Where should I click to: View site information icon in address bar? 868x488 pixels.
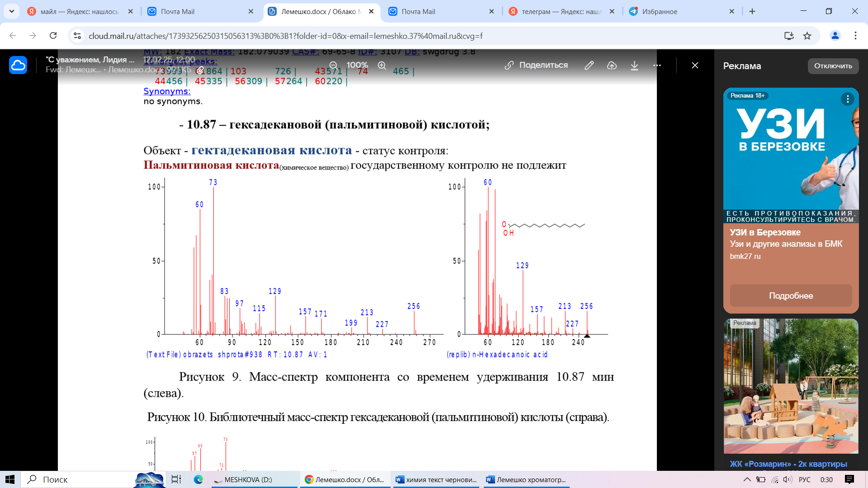(x=77, y=36)
